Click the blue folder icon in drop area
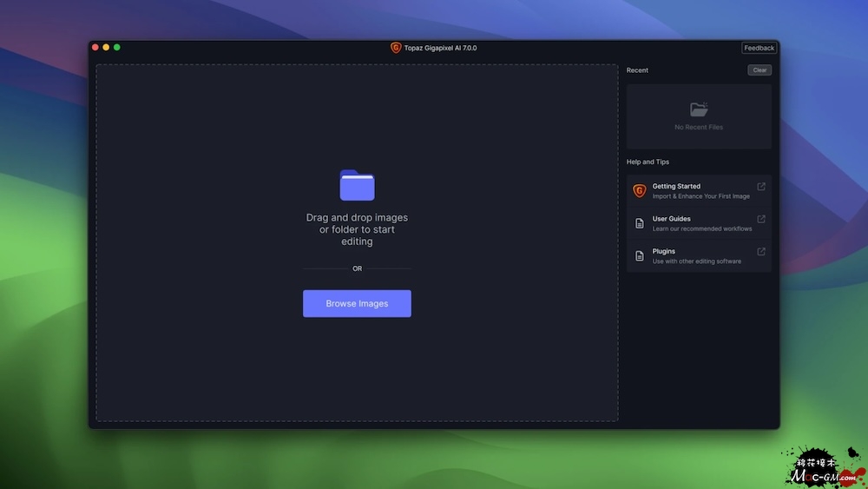 point(357,185)
